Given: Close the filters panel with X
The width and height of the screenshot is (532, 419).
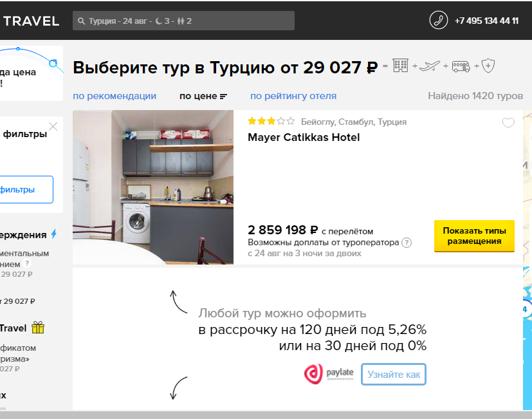Looking at the screenshot, I should pyautogui.click(x=53, y=127).
